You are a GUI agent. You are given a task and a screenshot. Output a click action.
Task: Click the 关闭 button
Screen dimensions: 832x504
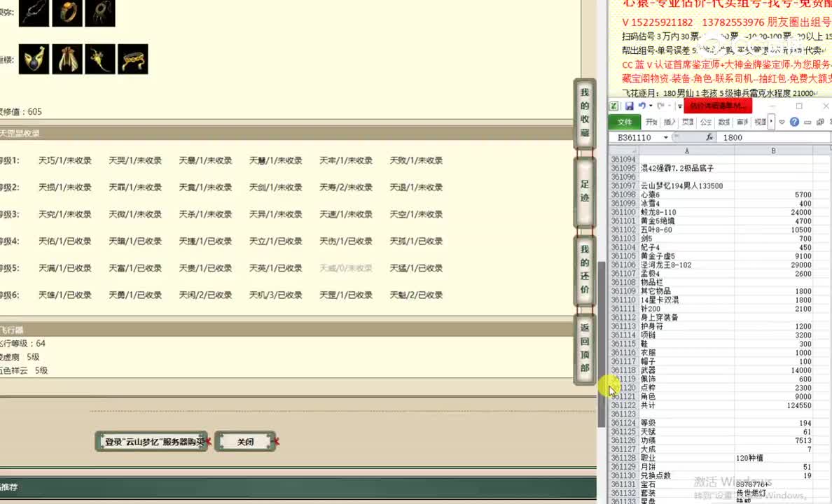tap(245, 442)
